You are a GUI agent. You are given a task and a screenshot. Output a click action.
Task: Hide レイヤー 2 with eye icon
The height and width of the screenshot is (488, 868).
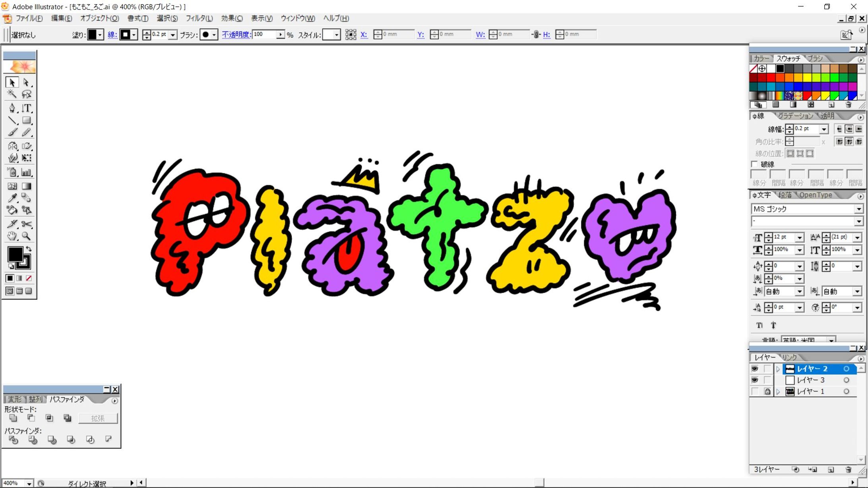coord(754,369)
